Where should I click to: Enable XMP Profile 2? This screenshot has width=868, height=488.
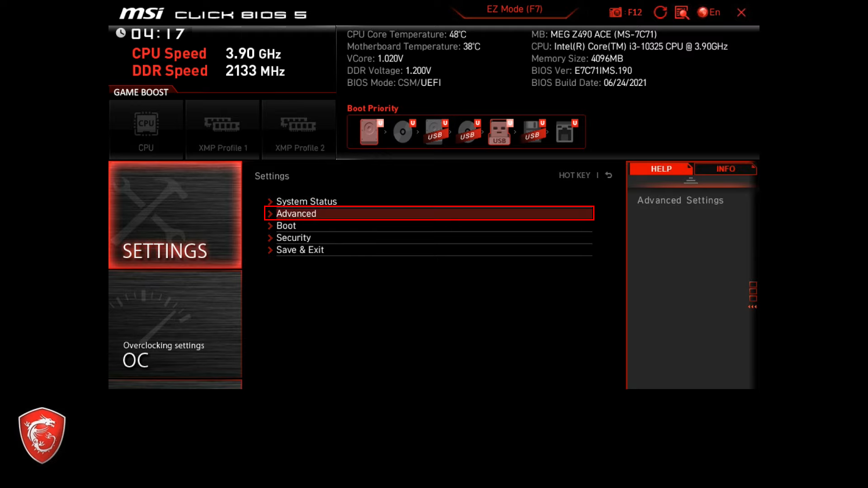(x=299, y=130)
